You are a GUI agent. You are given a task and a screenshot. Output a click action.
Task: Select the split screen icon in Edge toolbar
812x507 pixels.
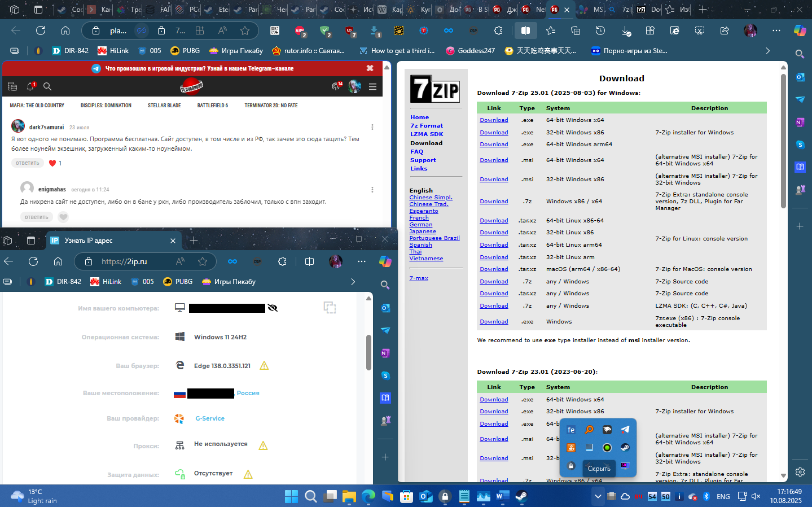(525, 30)
